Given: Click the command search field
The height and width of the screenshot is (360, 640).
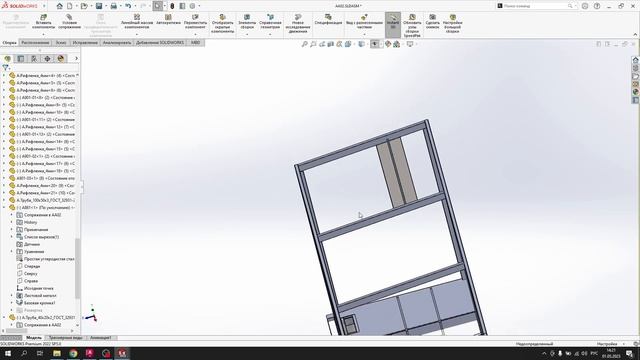Looking at the screenshot, I should coord(535,6).
